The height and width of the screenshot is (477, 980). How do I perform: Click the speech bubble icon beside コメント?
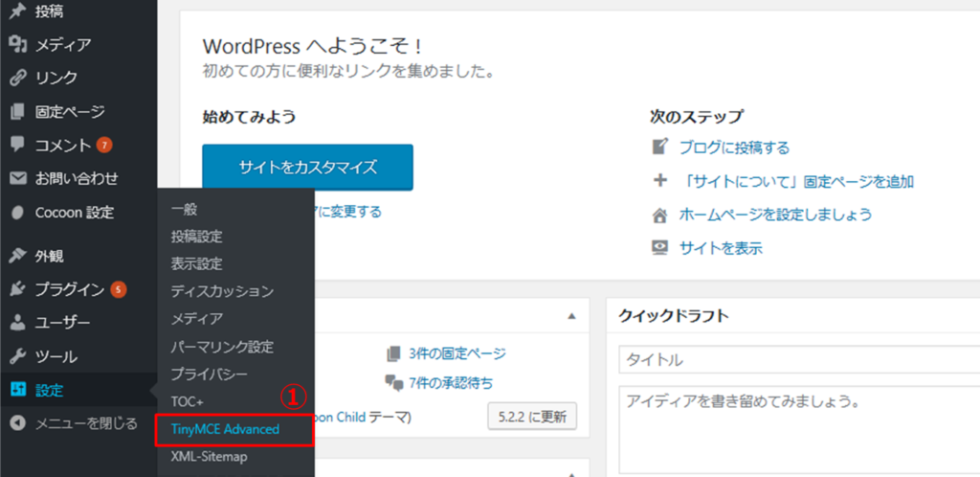pyautogui.click(x=17, y=145)
